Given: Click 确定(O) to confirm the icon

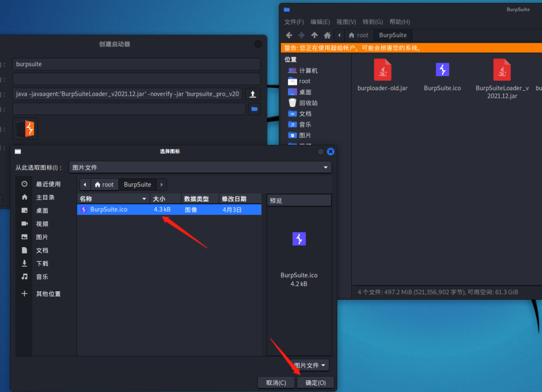Looking at the screenshot, I should [315, 382].
